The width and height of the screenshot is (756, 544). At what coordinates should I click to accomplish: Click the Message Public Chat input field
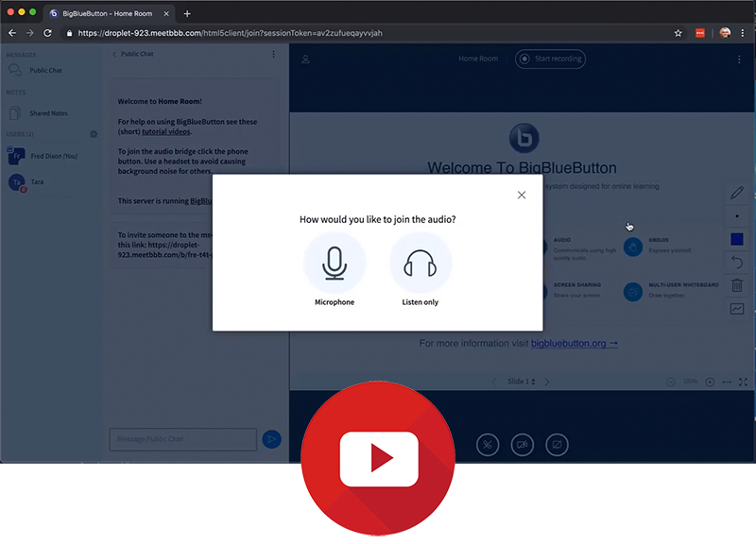[x=182, y=439]
